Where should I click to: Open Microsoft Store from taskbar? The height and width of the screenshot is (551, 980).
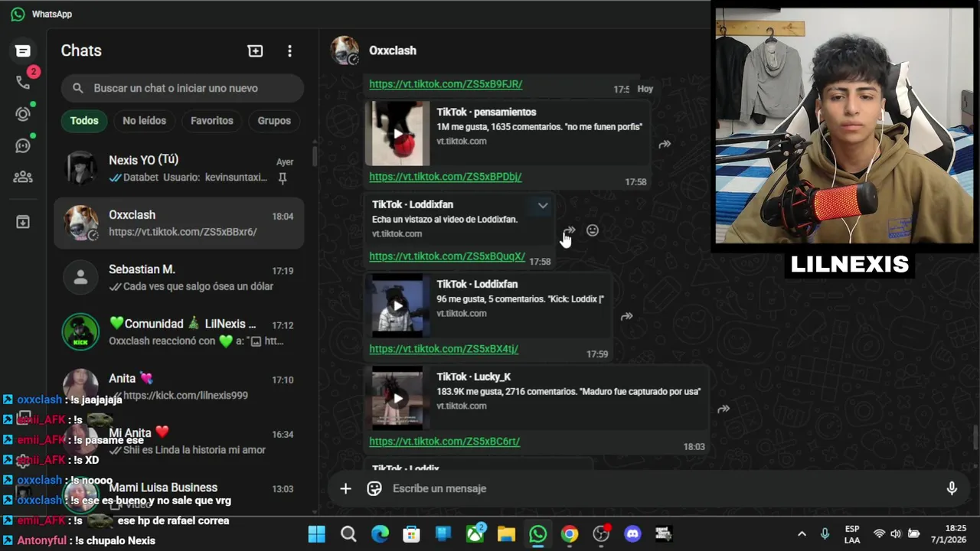click(x=412, y=534)
